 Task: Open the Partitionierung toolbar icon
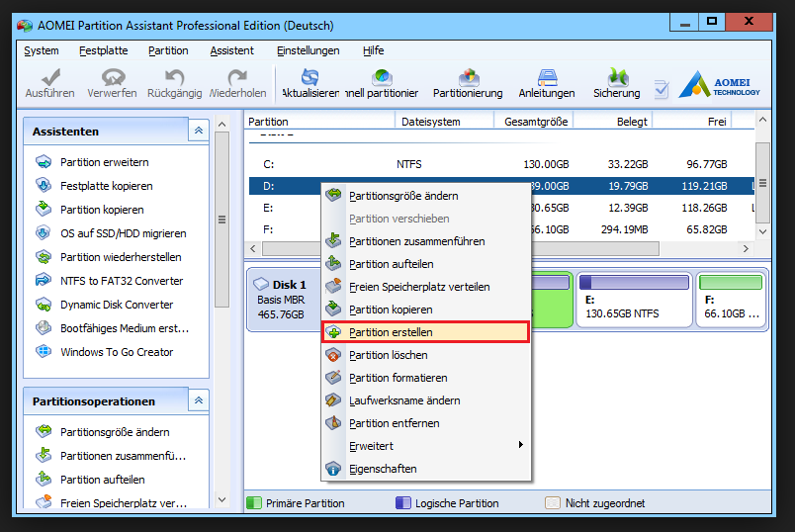469,77
